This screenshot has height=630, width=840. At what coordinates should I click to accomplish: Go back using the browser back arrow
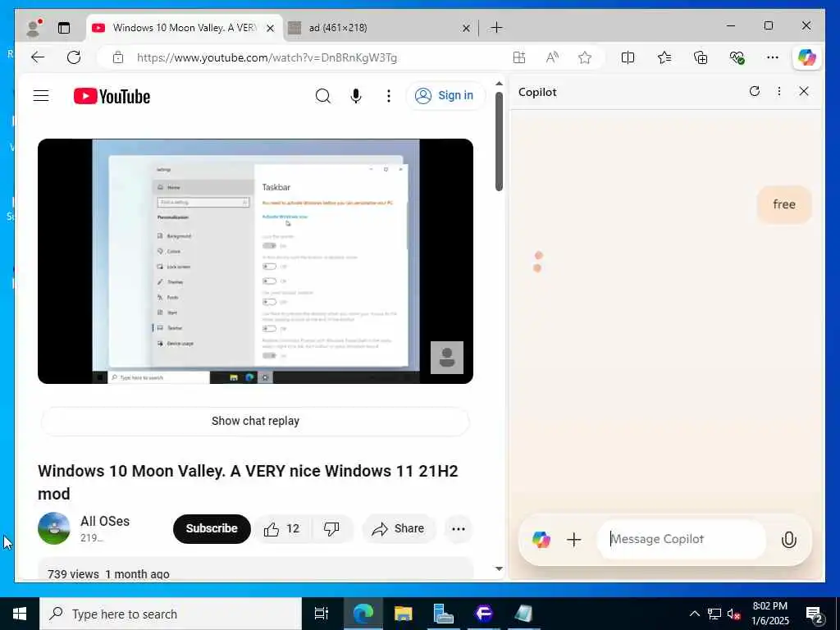point(38,57)
